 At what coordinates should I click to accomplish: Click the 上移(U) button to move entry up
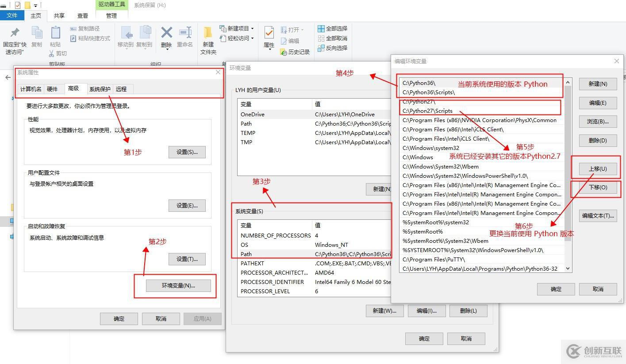(x=597, y=169)
